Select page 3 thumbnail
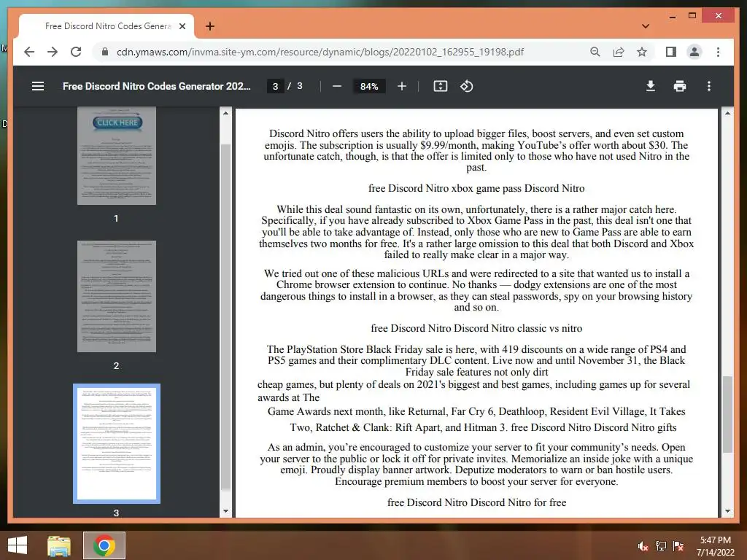The height and width of the screenshot is (560, 747). tap(116, 443)
